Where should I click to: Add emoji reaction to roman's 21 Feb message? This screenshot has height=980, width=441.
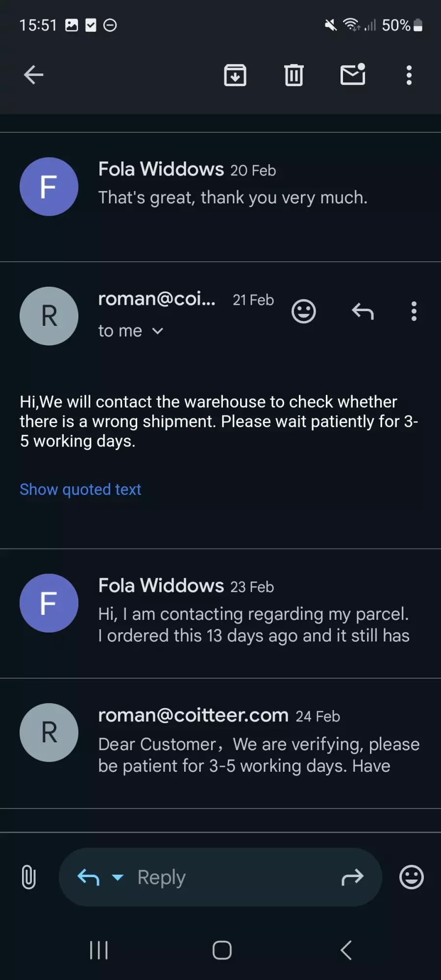point(304,311)
